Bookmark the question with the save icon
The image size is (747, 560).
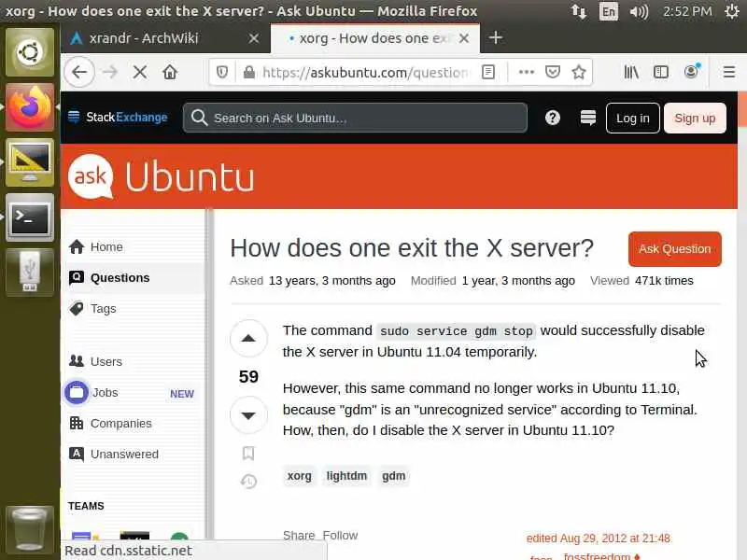click(248, 453)
